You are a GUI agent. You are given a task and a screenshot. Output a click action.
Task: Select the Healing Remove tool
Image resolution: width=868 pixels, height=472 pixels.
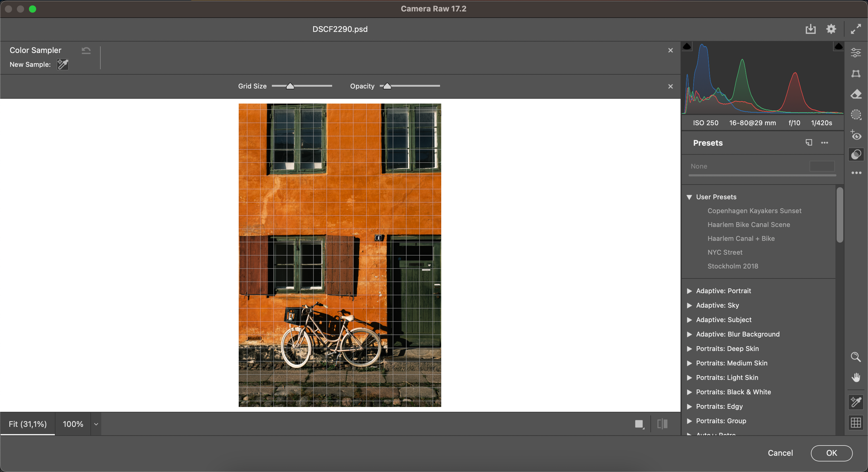[856, 95]
